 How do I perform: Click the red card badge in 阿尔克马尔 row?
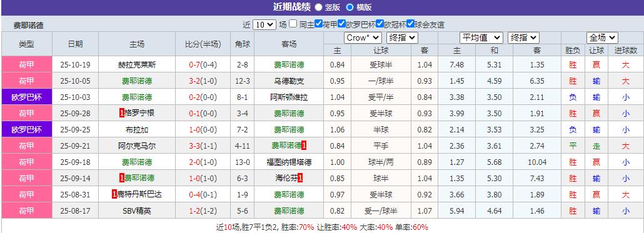303,146
